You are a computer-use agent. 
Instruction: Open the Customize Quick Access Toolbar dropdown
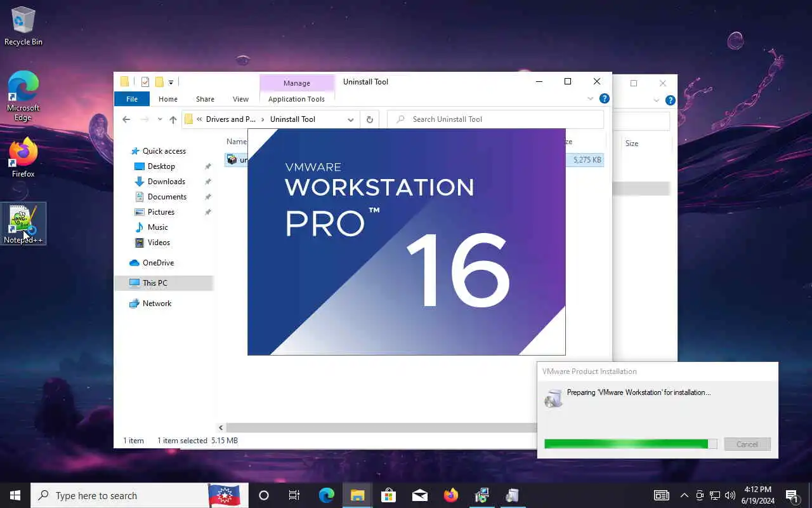pyautogui.click(x=171, y=82)
